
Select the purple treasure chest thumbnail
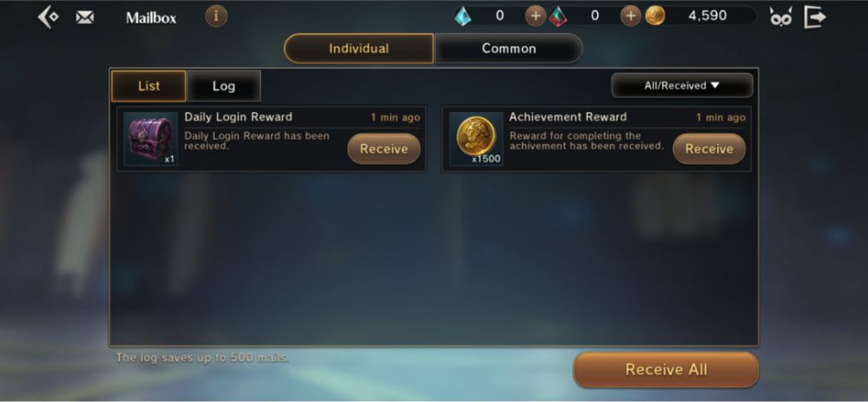click(x=150, y=139)
